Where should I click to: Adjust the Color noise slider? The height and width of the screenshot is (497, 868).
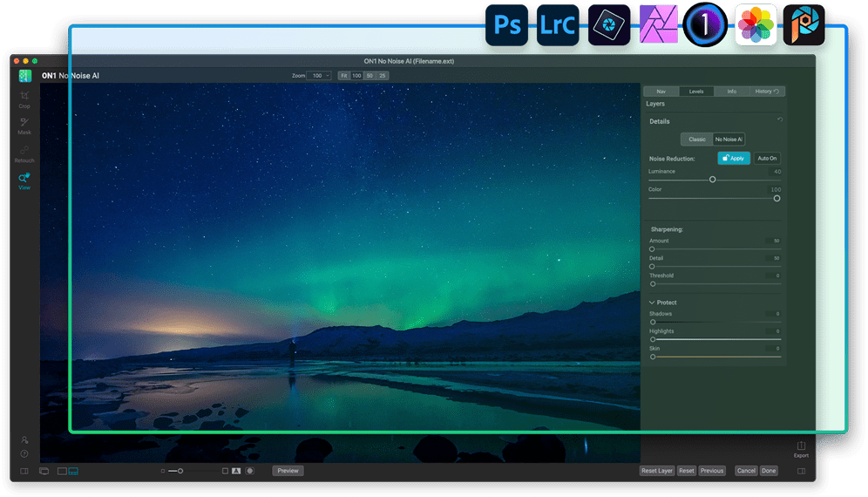click(776, 198)
